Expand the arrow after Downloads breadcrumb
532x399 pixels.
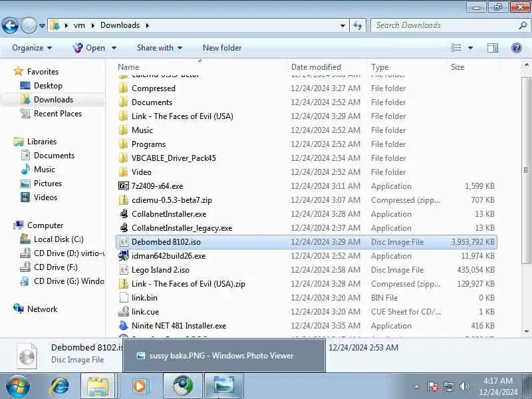click(148, 25)
